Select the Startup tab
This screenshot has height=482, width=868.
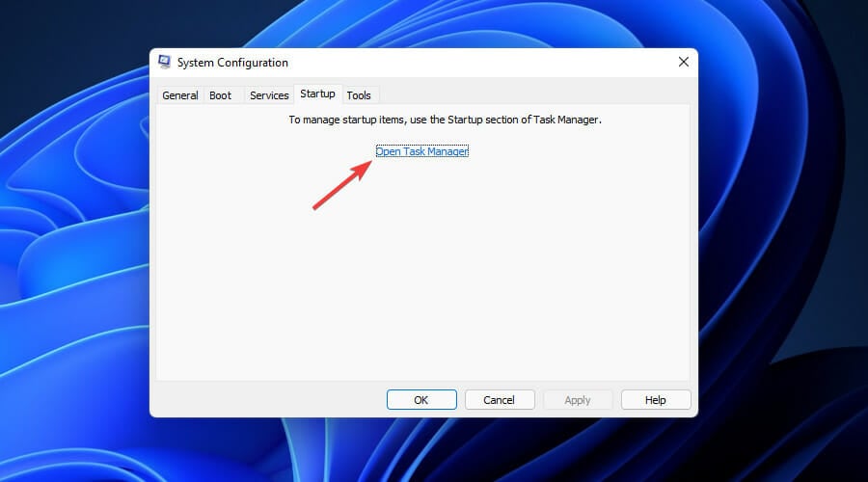317,94
